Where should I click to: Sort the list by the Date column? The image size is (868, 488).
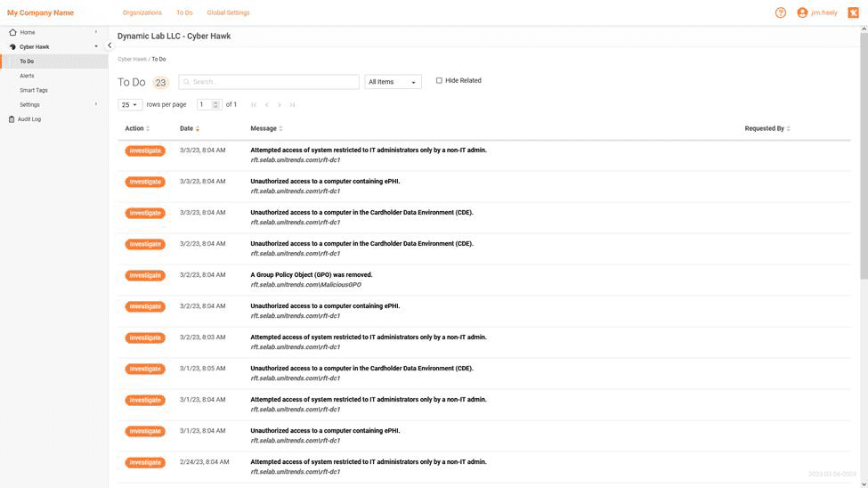[189, 128]
